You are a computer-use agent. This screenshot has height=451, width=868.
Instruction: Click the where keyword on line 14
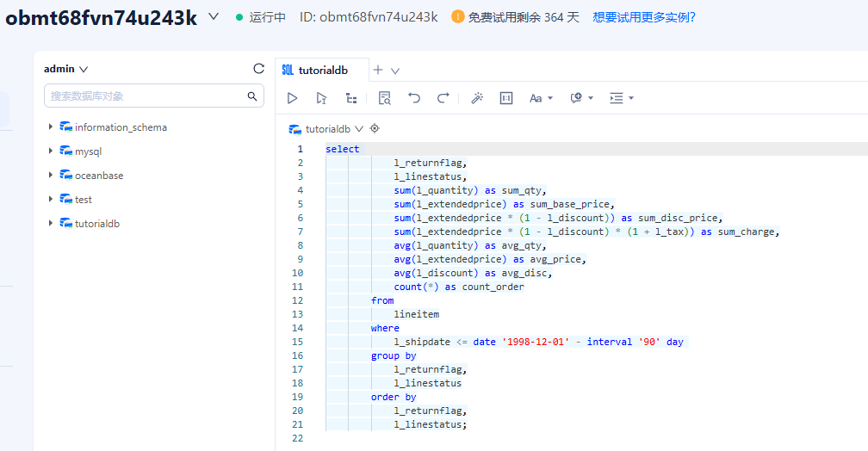385,328
